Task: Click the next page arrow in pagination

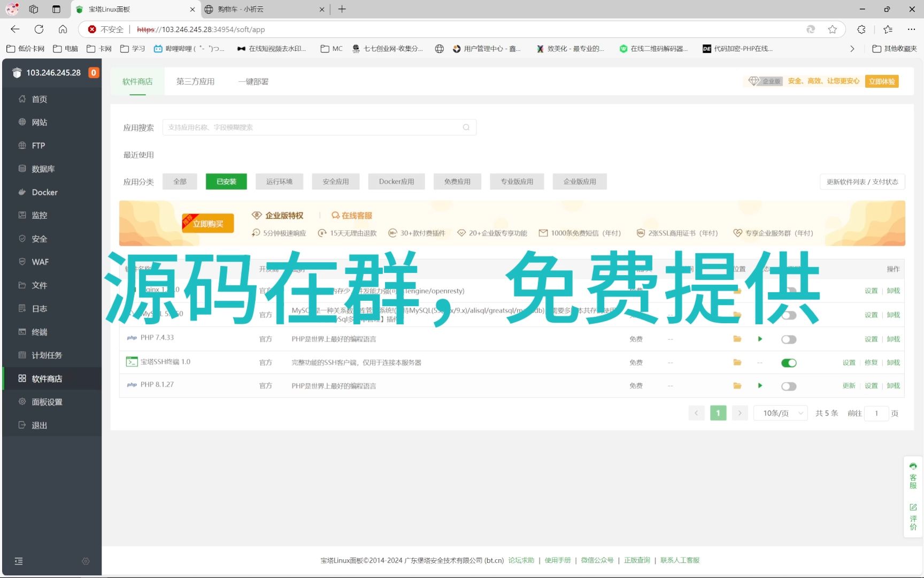Action: click(740, 413)
